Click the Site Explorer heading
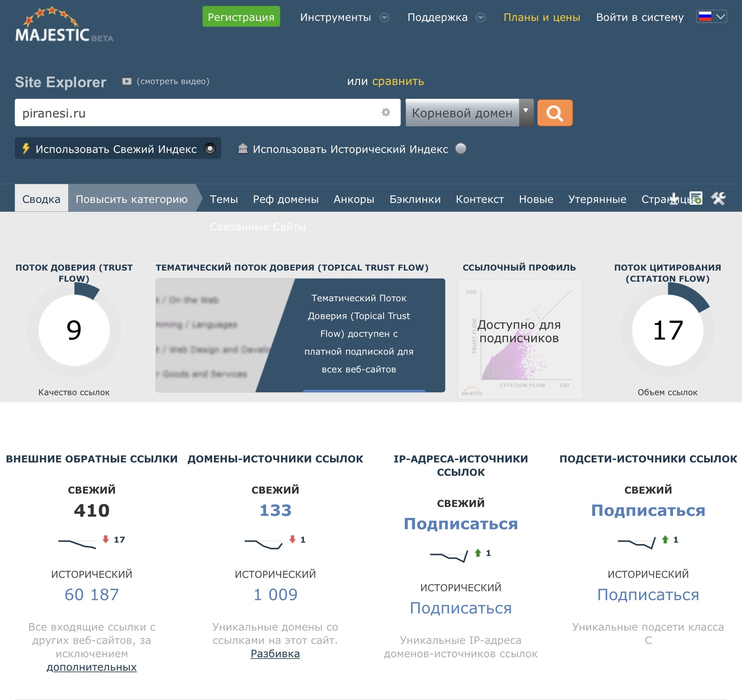The width and height of the screenshot is (742, 700). click(x=60, y=82)
